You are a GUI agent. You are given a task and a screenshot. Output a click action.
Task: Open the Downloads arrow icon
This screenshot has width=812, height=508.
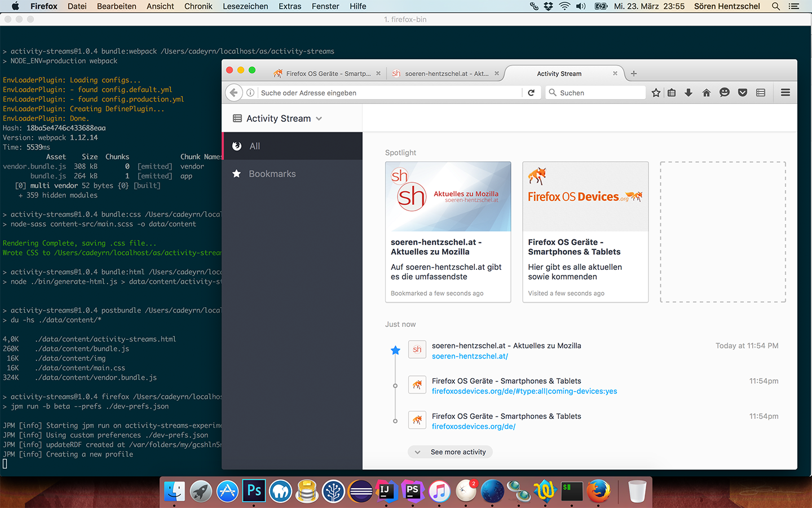click(x=689, y=93)
